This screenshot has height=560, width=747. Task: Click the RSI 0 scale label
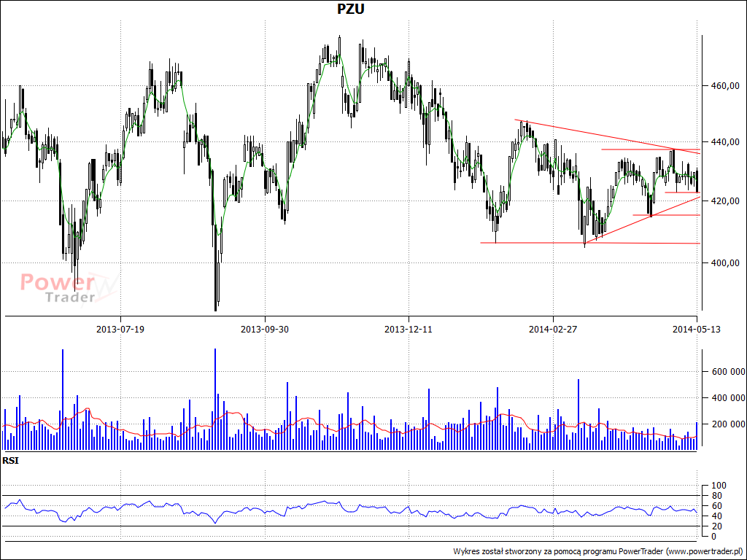713,537
